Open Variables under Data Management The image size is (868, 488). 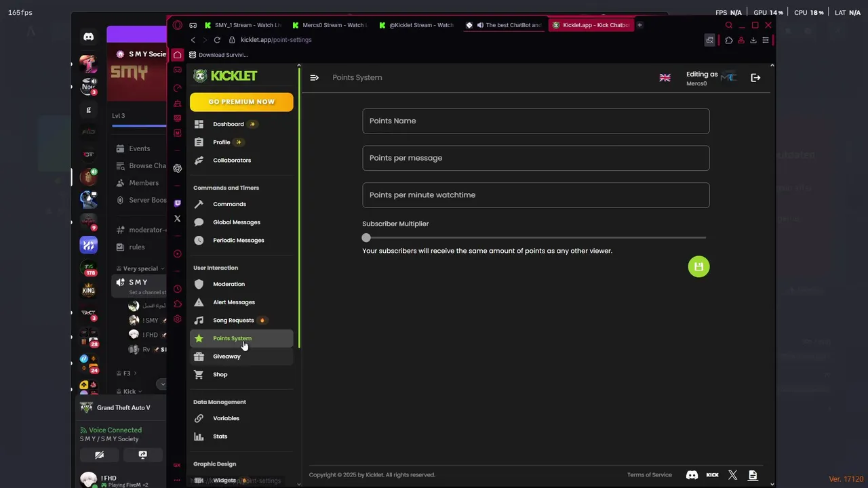tap(241, 418)
